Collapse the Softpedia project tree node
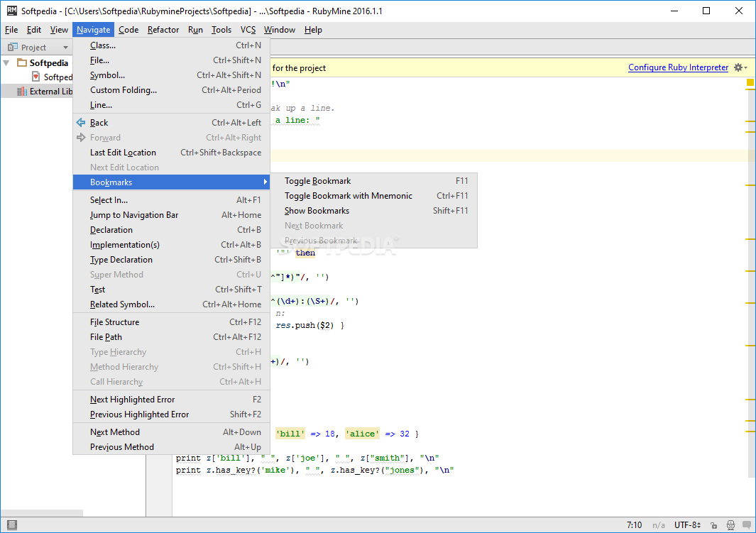 click(x=6, y=62)
